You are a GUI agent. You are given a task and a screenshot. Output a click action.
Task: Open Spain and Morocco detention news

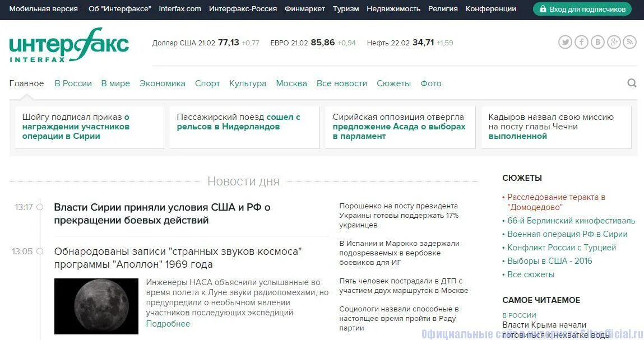coord(399,253)
